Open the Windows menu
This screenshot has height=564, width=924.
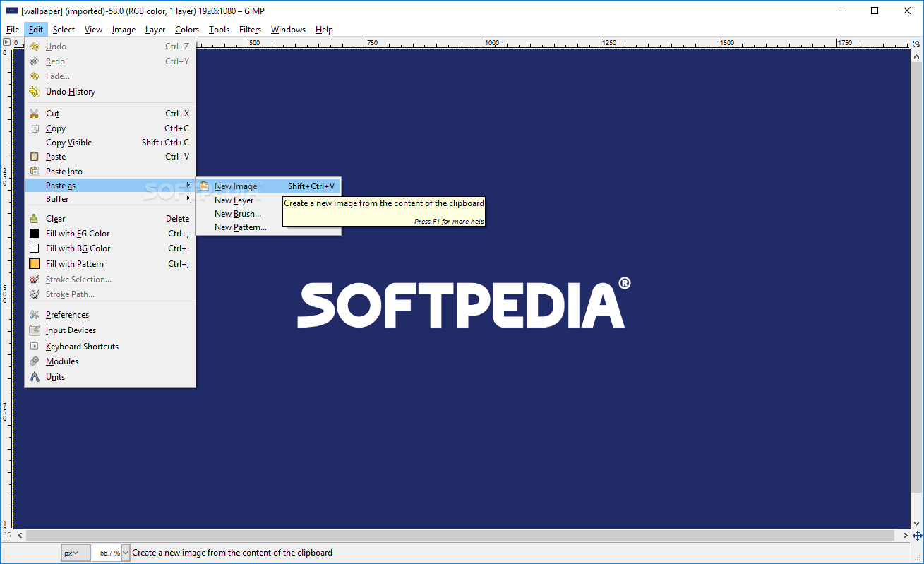[288, 30]
